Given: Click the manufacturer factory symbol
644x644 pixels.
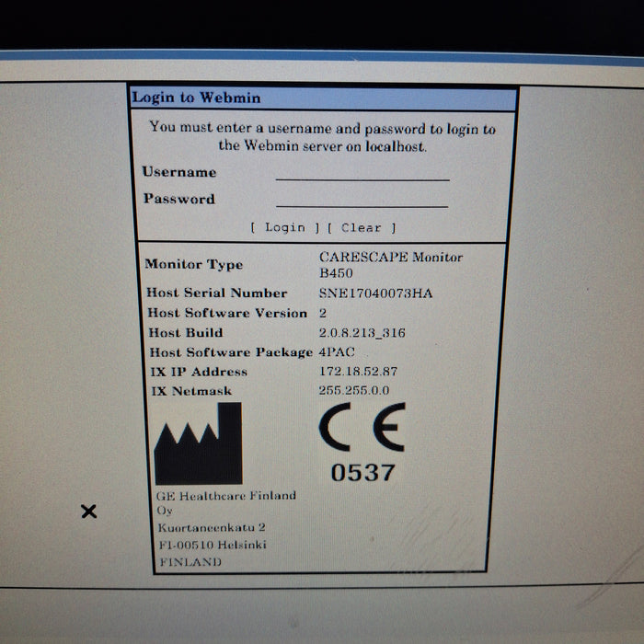Looking at the screenshot, I should coord(199,443).
